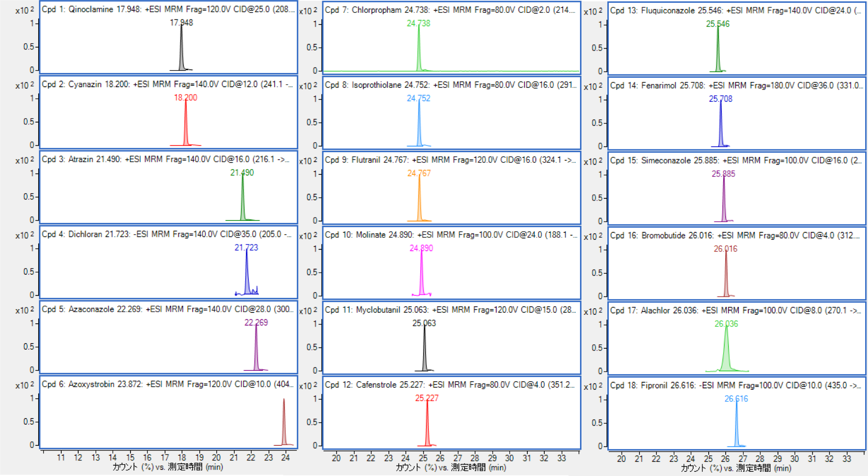The height and width of the screenshot is (476, 868).
Task: Click the green 25.546 peak label
Action: click(x=718, y=23)
